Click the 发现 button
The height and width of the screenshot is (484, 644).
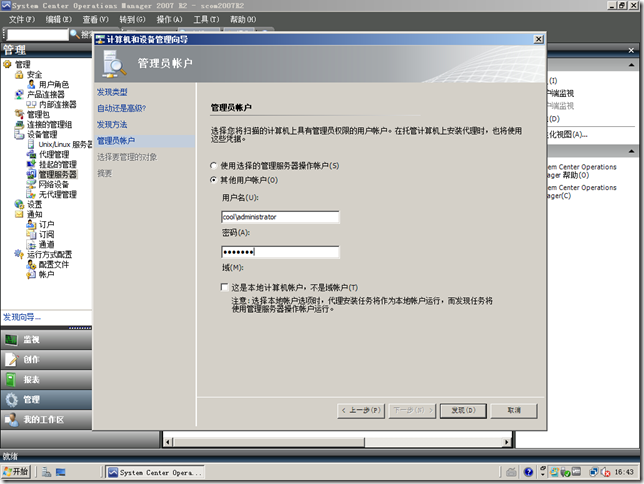point(463,410)
